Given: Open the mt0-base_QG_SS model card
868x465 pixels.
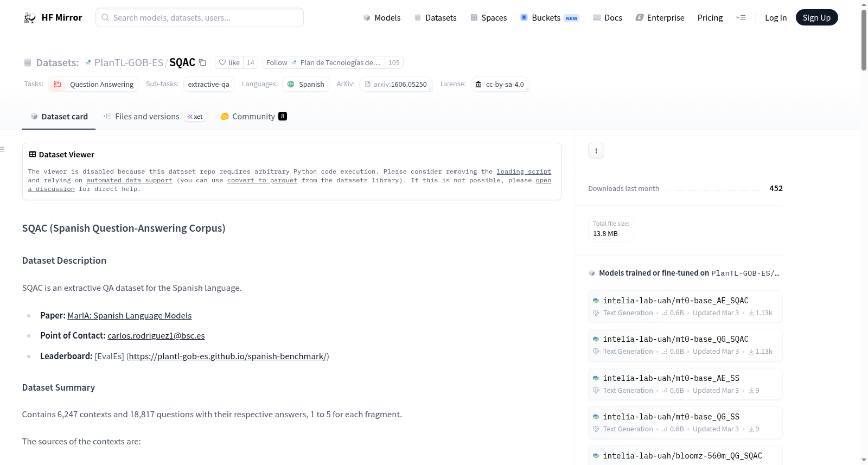Looking at the screenshot, I should tap(685, 422).
